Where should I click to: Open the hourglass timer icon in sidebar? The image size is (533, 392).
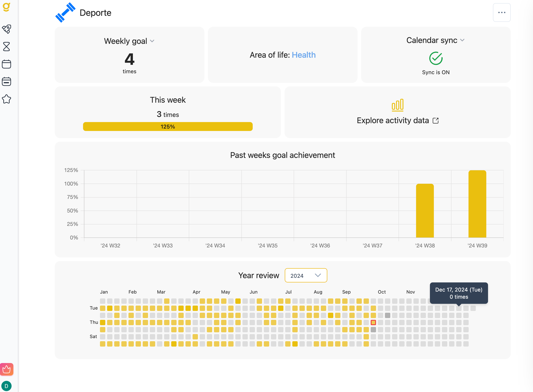pyautogui.click(x=7, y=47)
